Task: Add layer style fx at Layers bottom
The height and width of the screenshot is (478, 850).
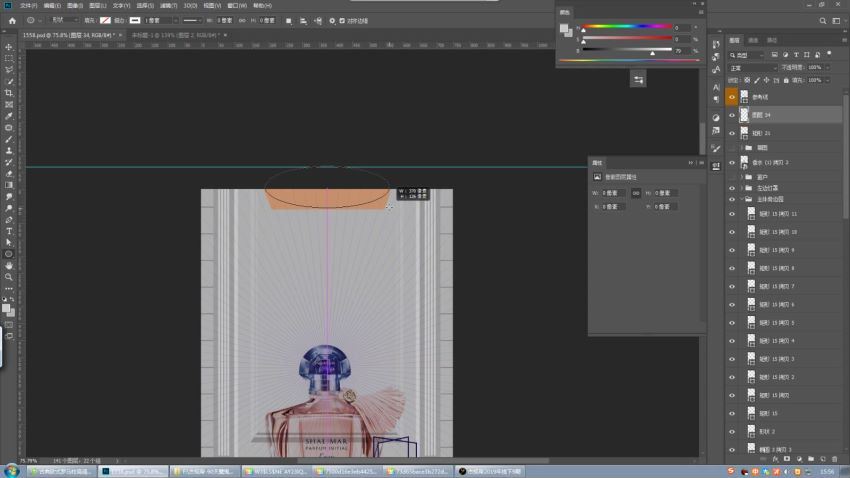Action: [x=776, y=459]
